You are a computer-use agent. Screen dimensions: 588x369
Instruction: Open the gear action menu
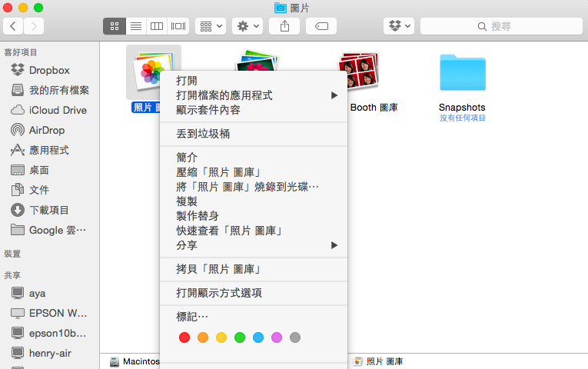(247, 26)
